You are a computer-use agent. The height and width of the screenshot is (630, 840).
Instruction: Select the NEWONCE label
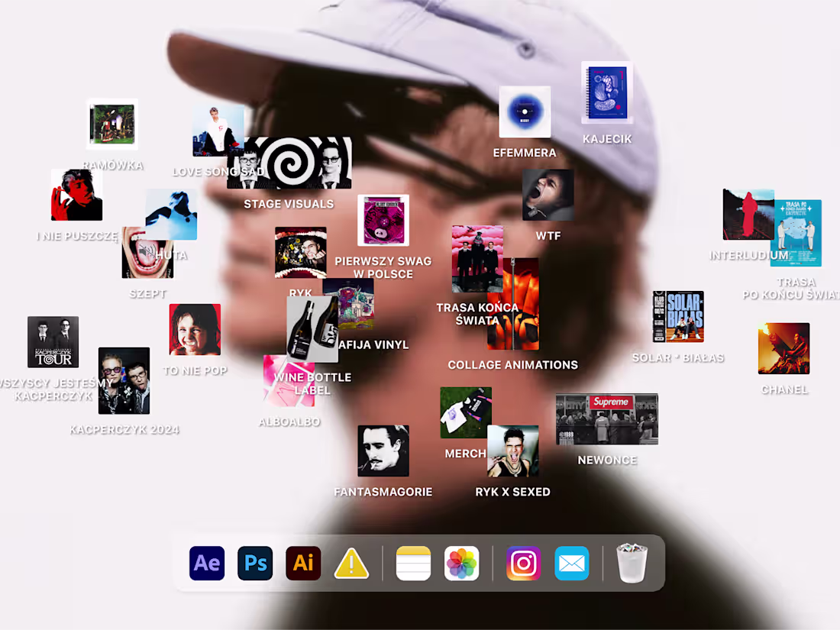click(607, 460)
